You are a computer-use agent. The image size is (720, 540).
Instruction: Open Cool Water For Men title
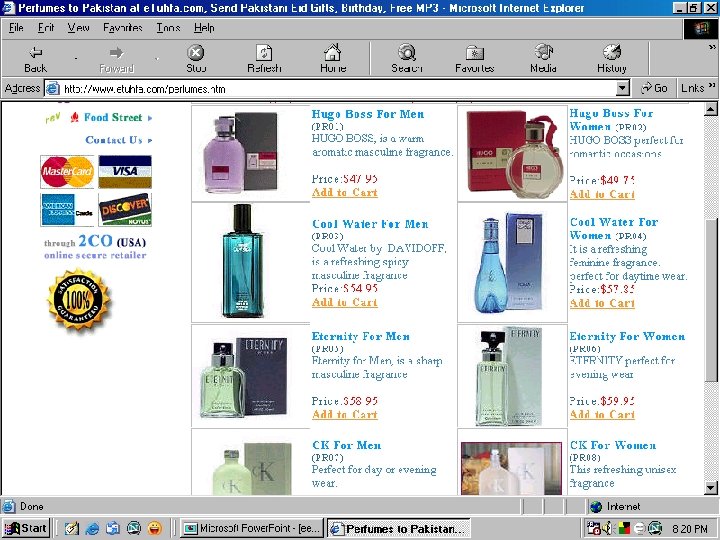coord(370,224)
